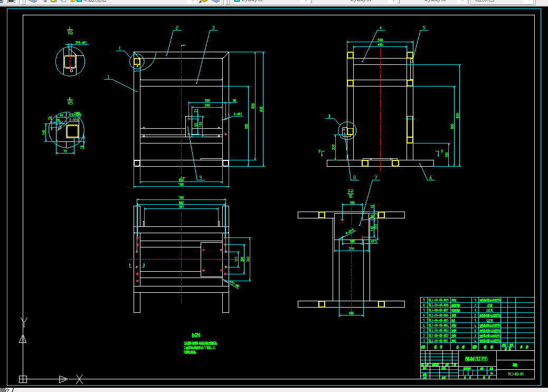Click the F-F section view title
548x392 pixels.
[351, 192]
